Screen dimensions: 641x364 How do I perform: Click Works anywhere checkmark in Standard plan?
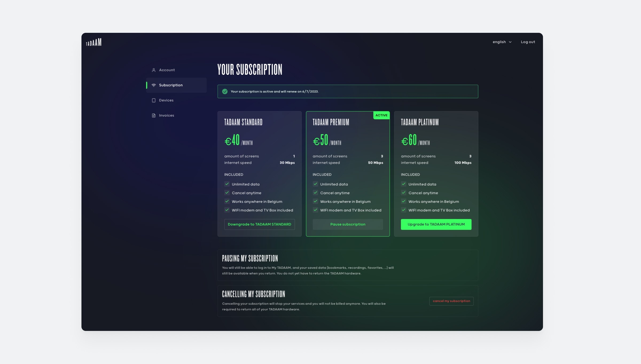(x=227, y=201)
